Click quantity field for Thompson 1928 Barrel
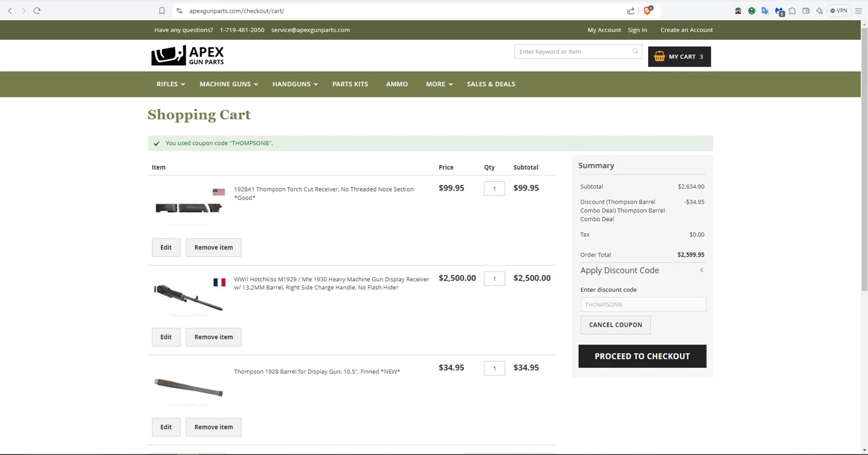The width and height of the screenshot is (868, 455). pyautogui.click(x=495, y=368)
